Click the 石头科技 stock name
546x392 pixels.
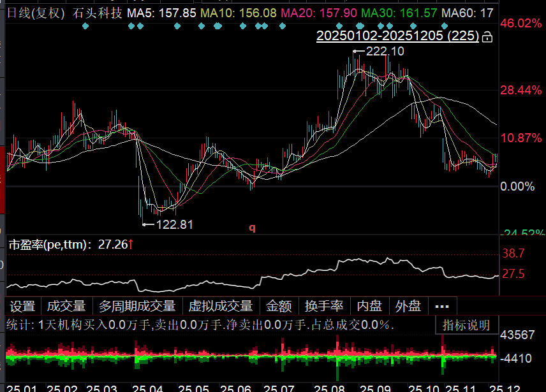(97, 13)
